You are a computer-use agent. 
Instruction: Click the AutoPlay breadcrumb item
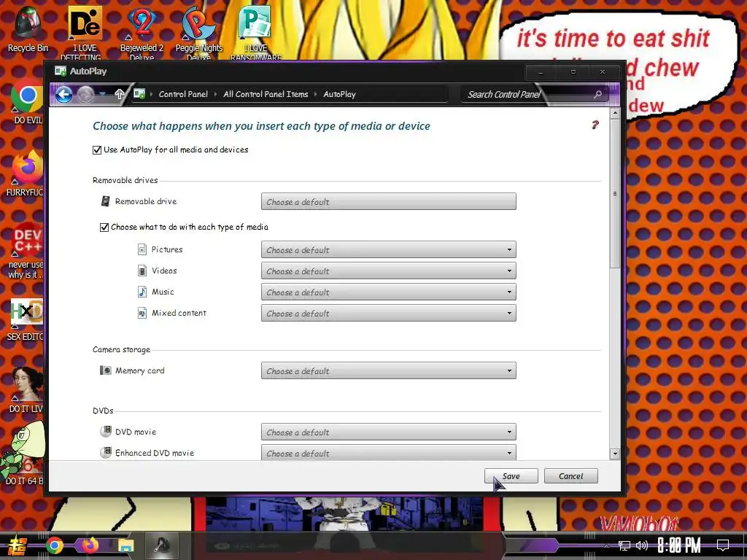[340, 94]
